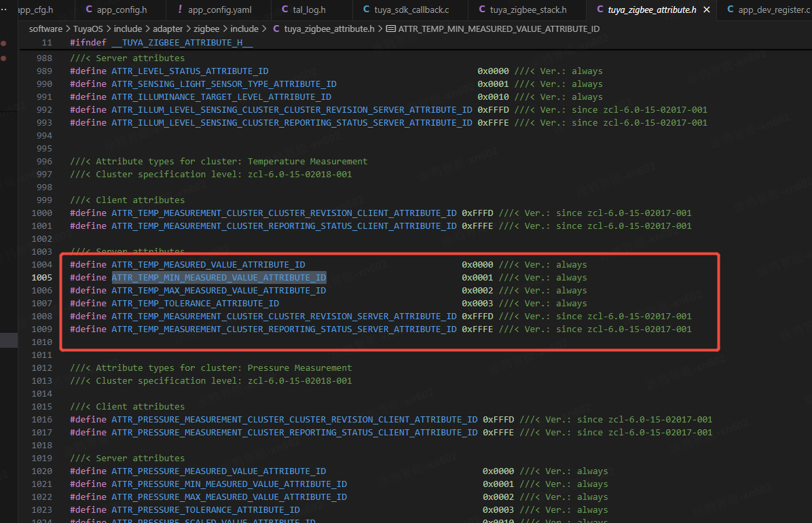Click the YAML icon on app_config.yaml tab
Image resolution: width=812 pixels, height=523 pixels.
[180, 10]
